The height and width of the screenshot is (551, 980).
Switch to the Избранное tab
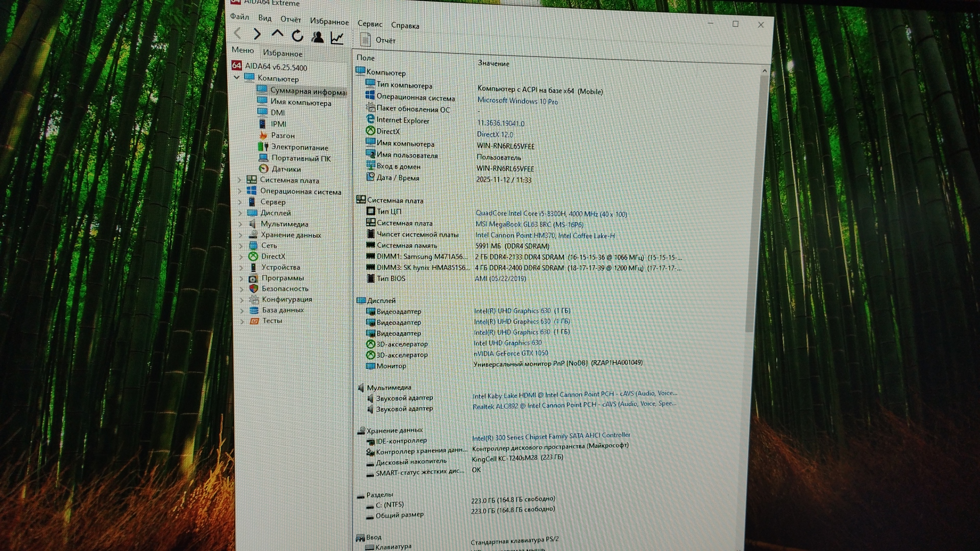click(282, 53)
